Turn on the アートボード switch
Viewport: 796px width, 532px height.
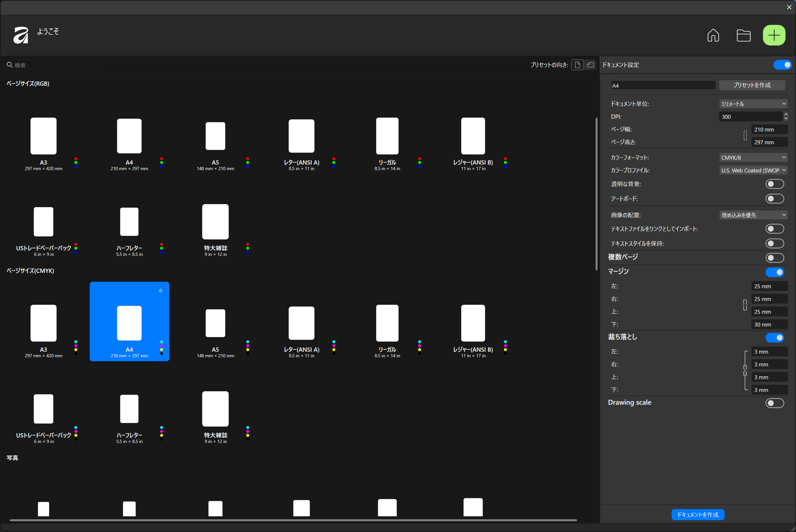[x=774, y=199]
